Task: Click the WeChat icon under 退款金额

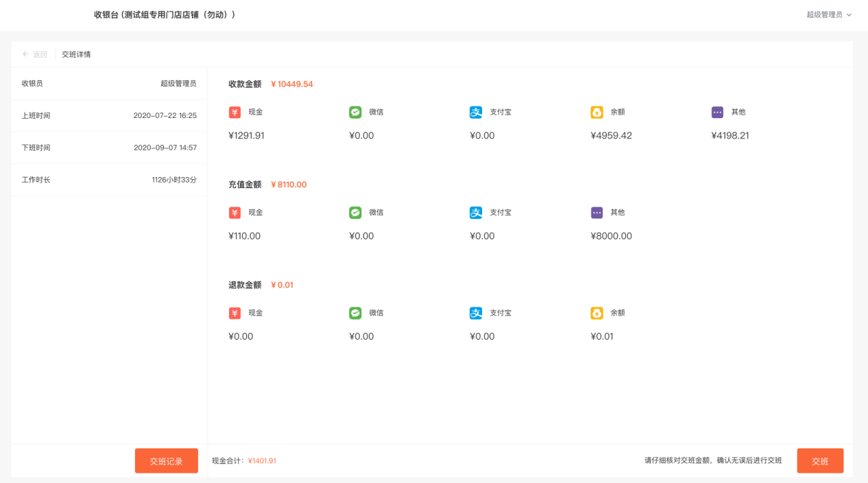Action: pyautogui.click(x=355, y=313)
